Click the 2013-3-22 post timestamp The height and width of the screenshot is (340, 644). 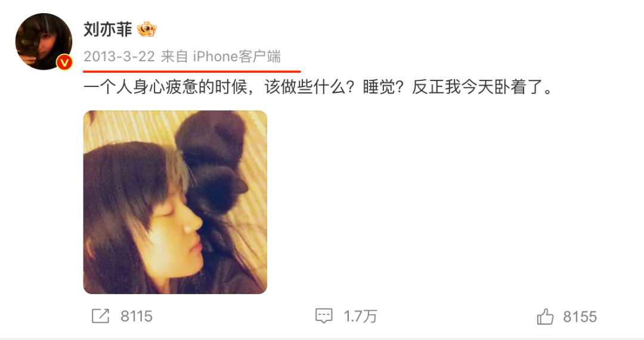point(119,57)
